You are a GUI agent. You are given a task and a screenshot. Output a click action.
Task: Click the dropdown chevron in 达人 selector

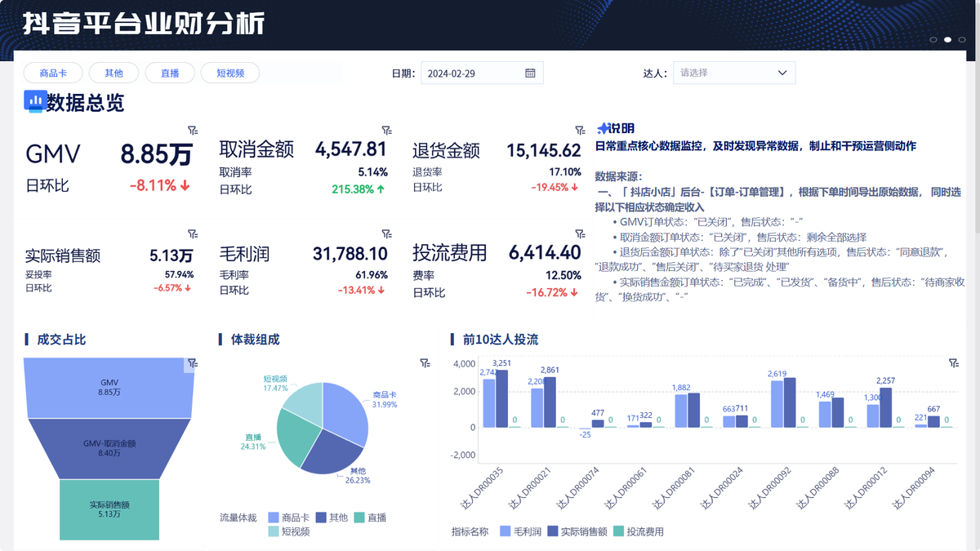[782, 73]
